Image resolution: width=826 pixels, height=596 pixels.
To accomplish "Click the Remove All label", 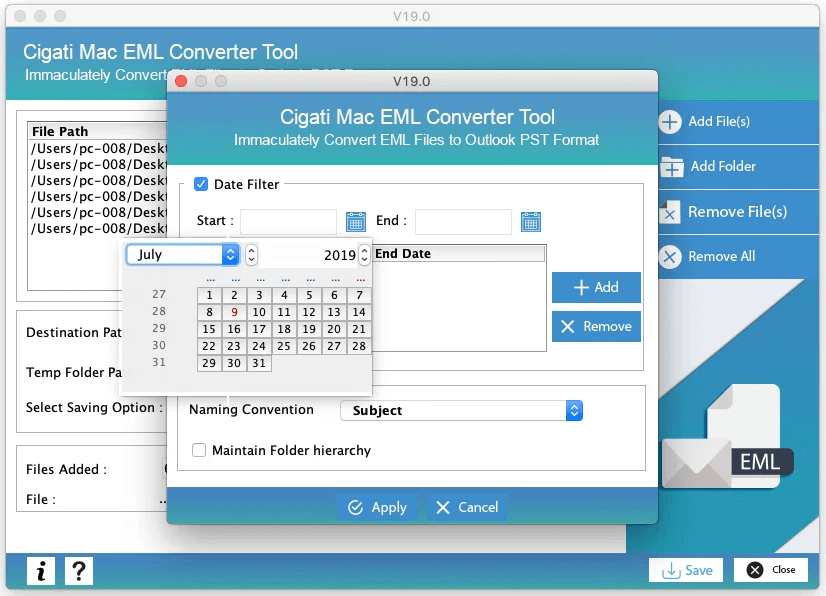I will point(722,257).
